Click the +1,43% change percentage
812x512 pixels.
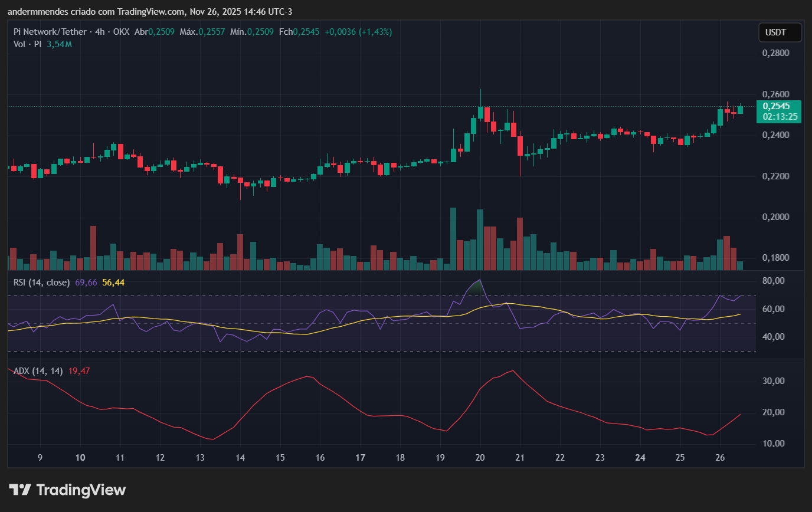pos(374,32)
